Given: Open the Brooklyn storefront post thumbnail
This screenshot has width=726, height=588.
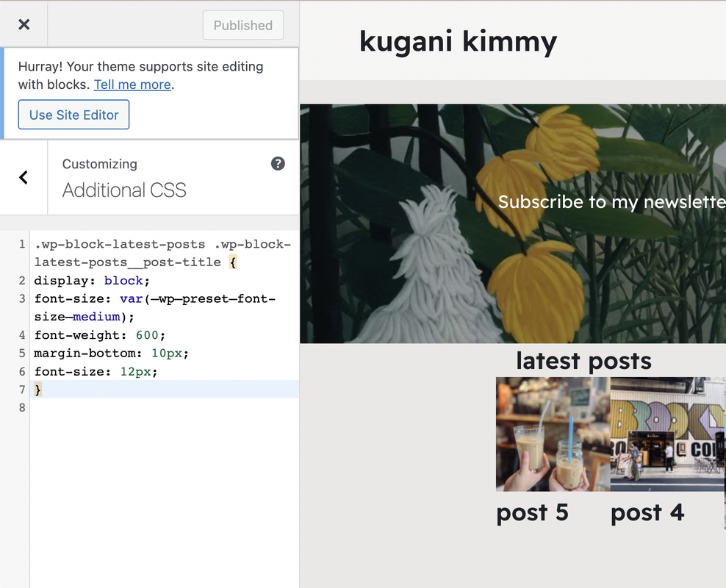Looking at the screenshot, I should coord(667,434).
